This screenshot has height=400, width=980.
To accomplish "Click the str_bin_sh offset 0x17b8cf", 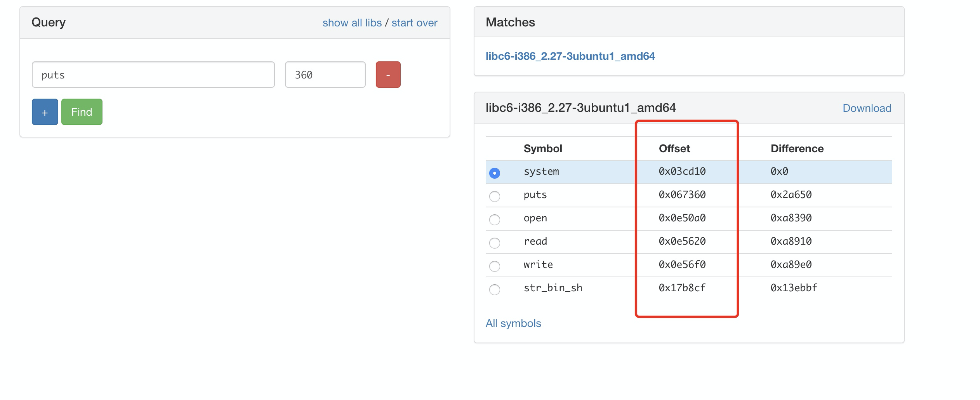I will tap(682, 288).
